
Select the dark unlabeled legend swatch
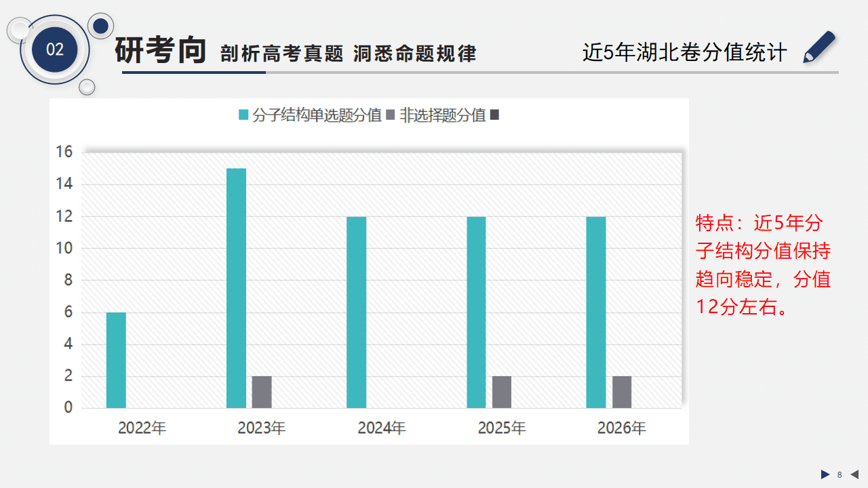[494, 115]
